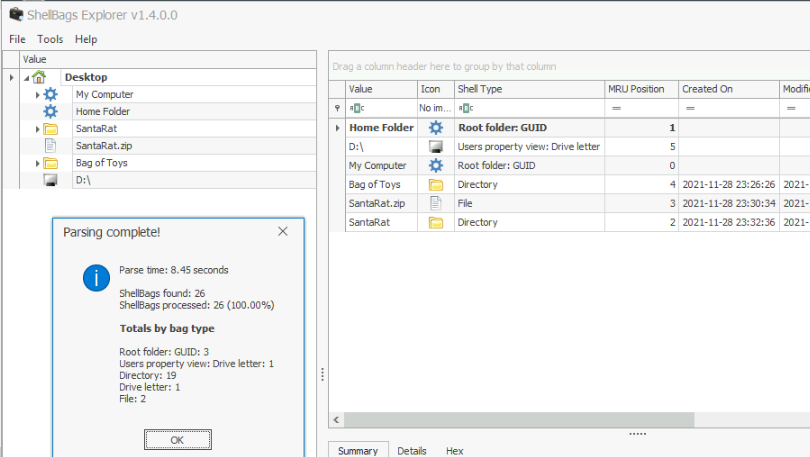Expand the Bag of Toys tree folder
This screenshot has width=810, height=457.
(x=37, y=164)
